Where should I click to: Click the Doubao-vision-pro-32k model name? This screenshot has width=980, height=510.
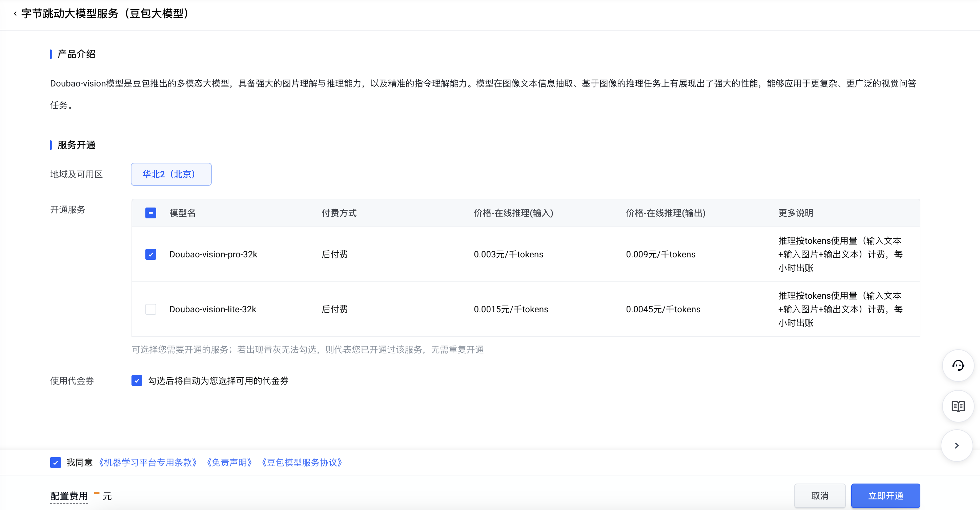tap(213, 254)
